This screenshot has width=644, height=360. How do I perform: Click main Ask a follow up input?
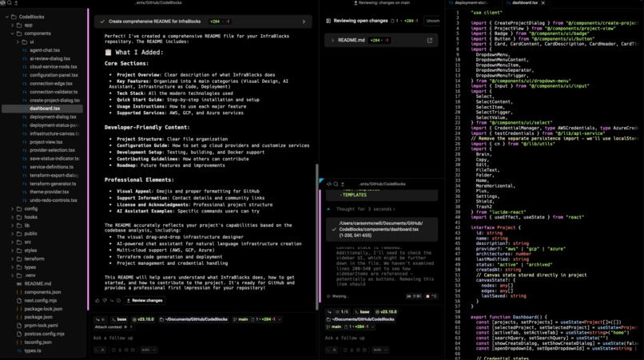click(x=203, y=338)
